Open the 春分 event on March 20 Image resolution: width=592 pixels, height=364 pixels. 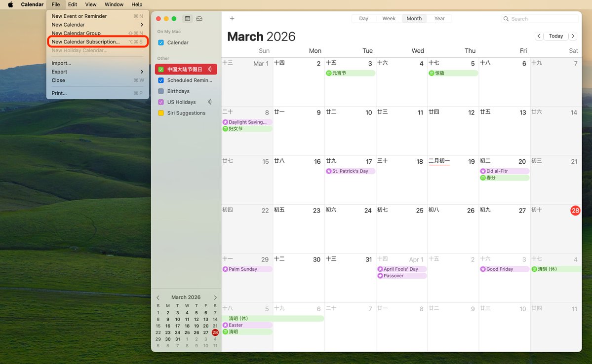click(x=505, y=178)
